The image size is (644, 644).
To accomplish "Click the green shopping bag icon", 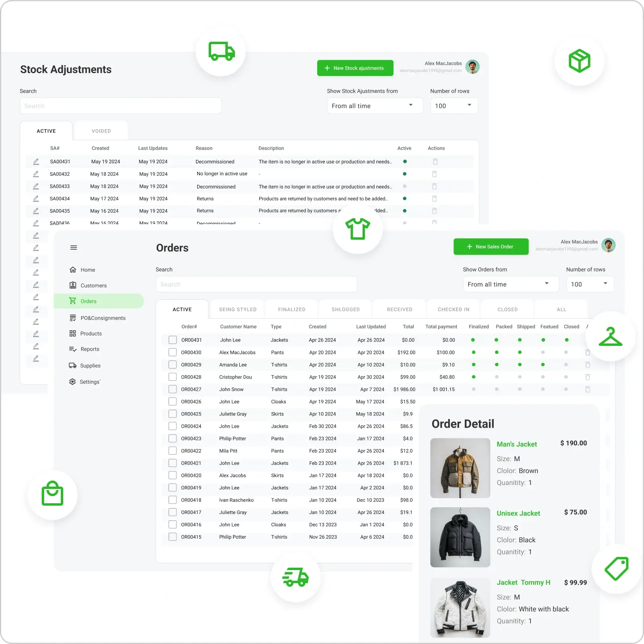I will tap(52, 494).
